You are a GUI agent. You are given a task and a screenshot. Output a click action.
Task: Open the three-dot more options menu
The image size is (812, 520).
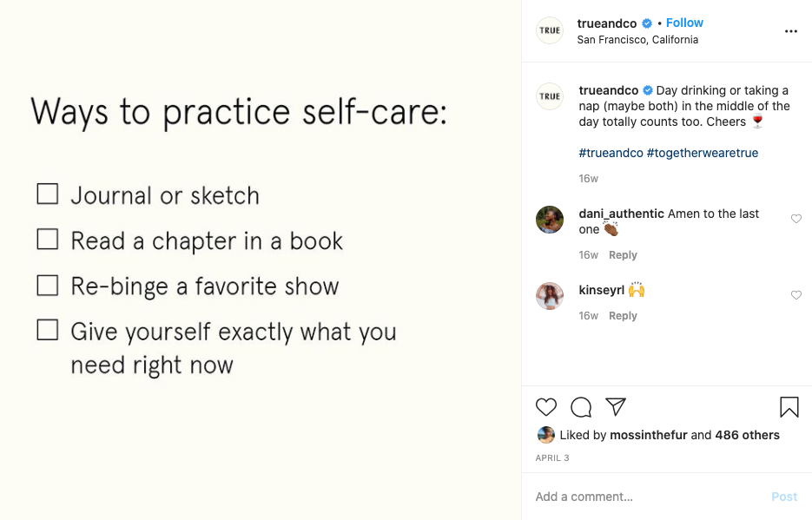pyautogui.click(x=790, y=31)
